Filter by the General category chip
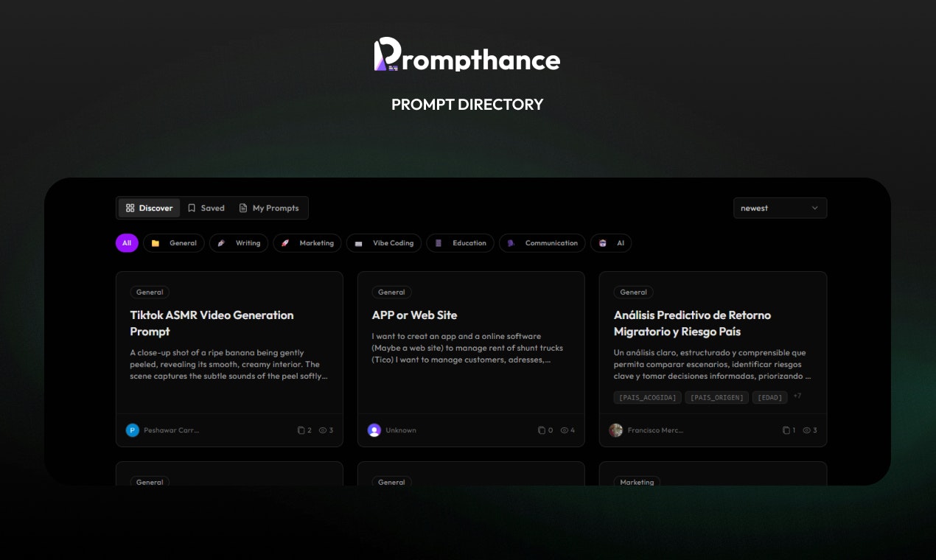Screen dimensions: 936x560 [174, 243]
